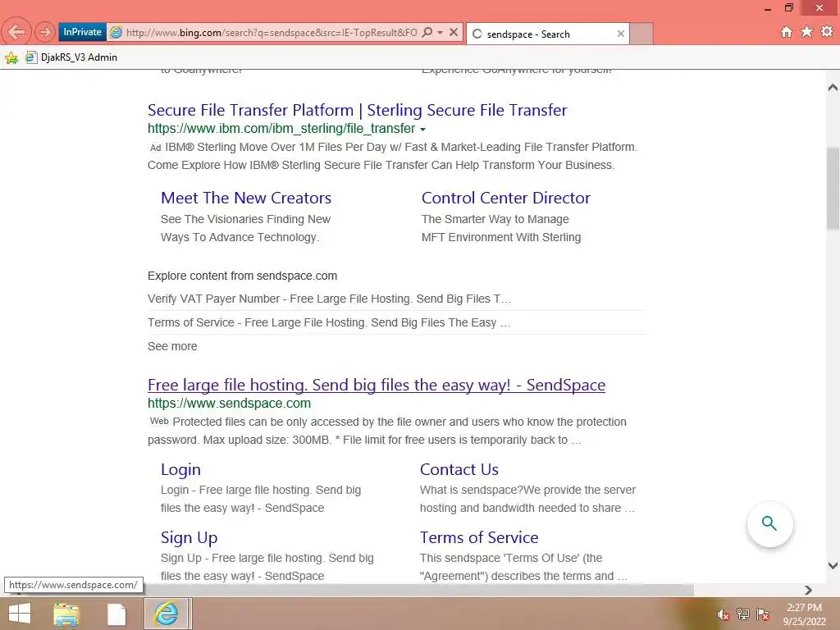Image resolution: width=840 pixels, height=630 pixels.
Task: Open the Windows Start button
Action: click(x=20, y=614)
